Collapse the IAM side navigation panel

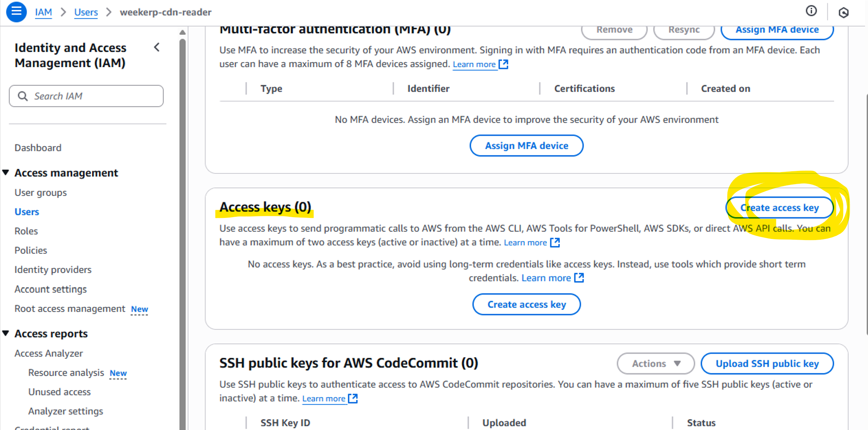point(157,47)
